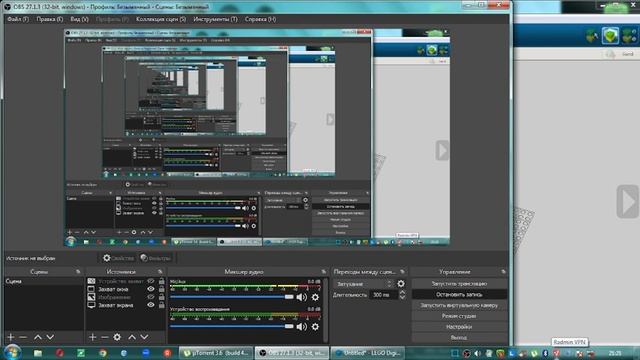Open the Коллекция сцен menu

click(161, 19)
